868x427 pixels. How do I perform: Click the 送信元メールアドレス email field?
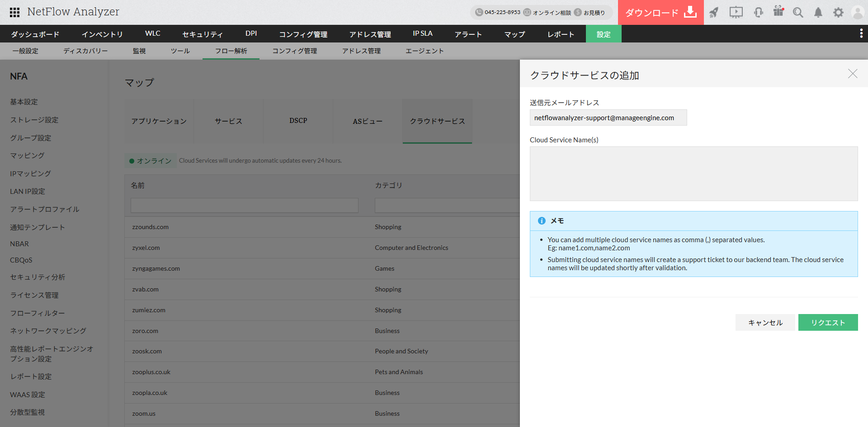[608, 118]
